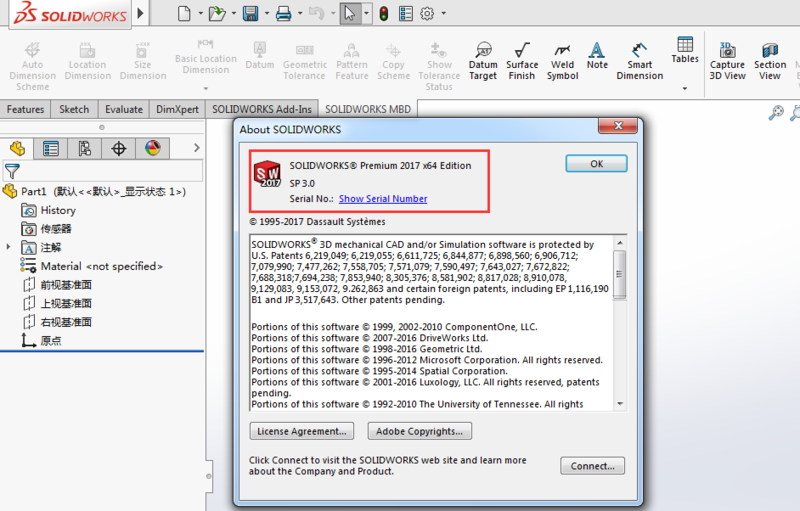Close the About SOLIDWORKS dialog
Image resolution: width=800 pixels, height=511 pixels.
click(x=618, y=125)
